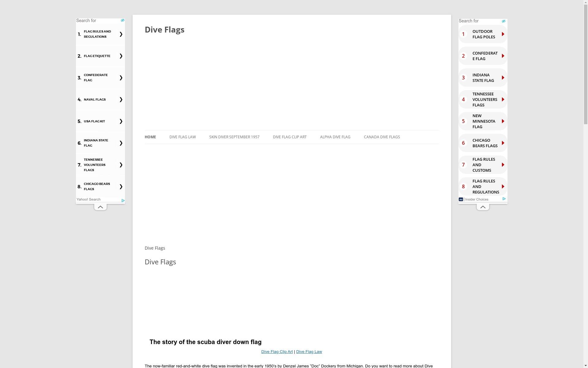Click AdChoices icon in left Yahoo ad

pyautogui.click(x=123, y=201)
